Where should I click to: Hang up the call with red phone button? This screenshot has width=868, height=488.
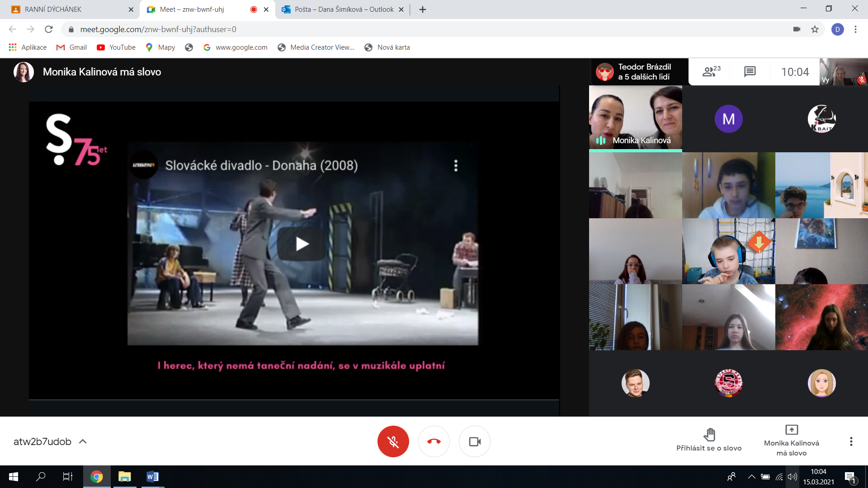pyautogui.click(x=434, y=441)
